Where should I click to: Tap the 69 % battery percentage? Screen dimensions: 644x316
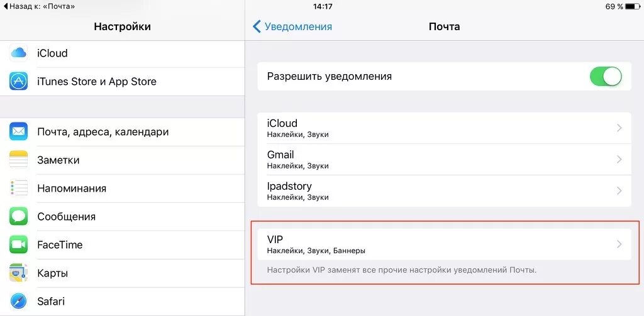click(614, 6)
